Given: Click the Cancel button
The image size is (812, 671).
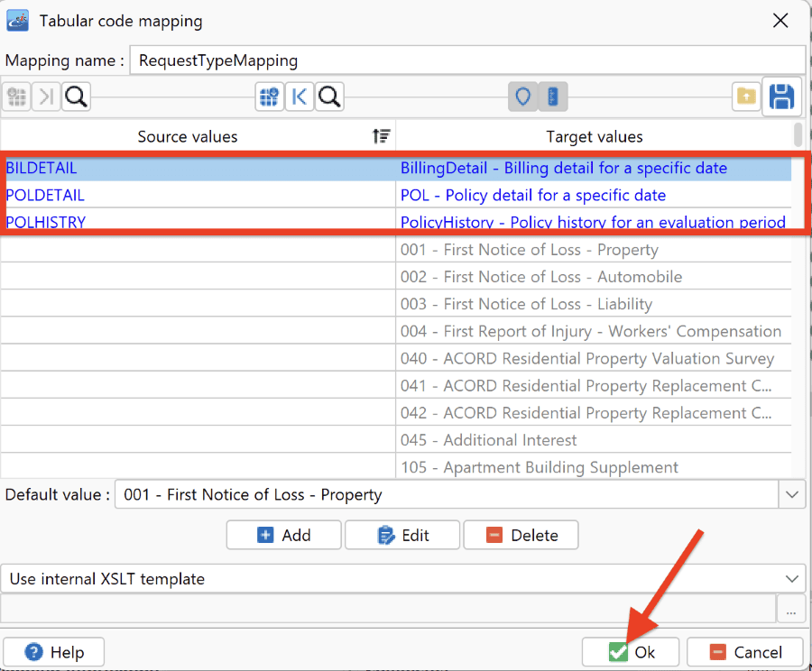Looking at the screenshot, I should tap(745, 652).
